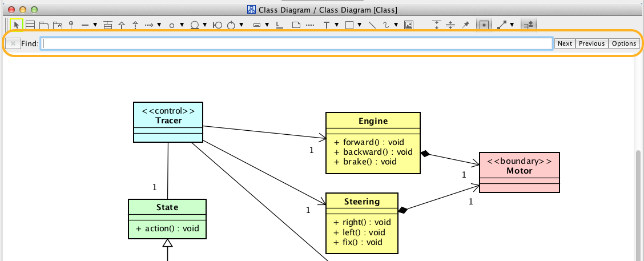This screenshot has height=261, width=644.
Task: Expand the rectangle shape dropdown arrow
Action: point(360,25)
